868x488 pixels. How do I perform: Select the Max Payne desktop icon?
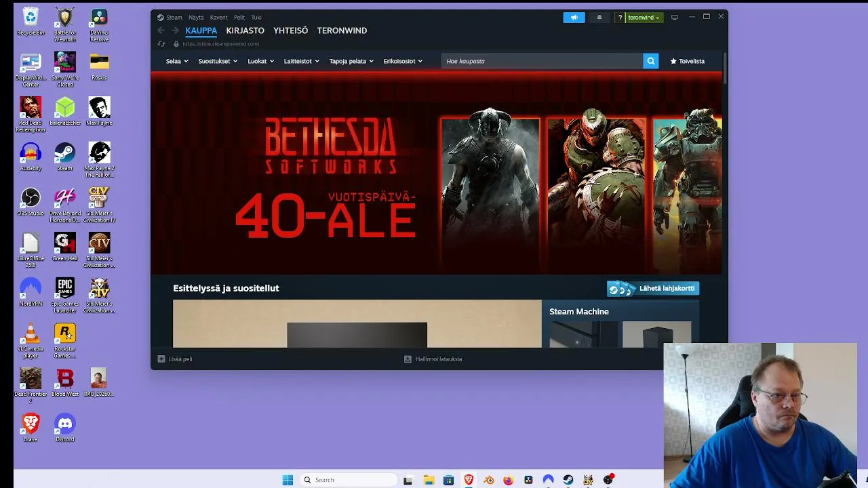click(x=99, y=111)
